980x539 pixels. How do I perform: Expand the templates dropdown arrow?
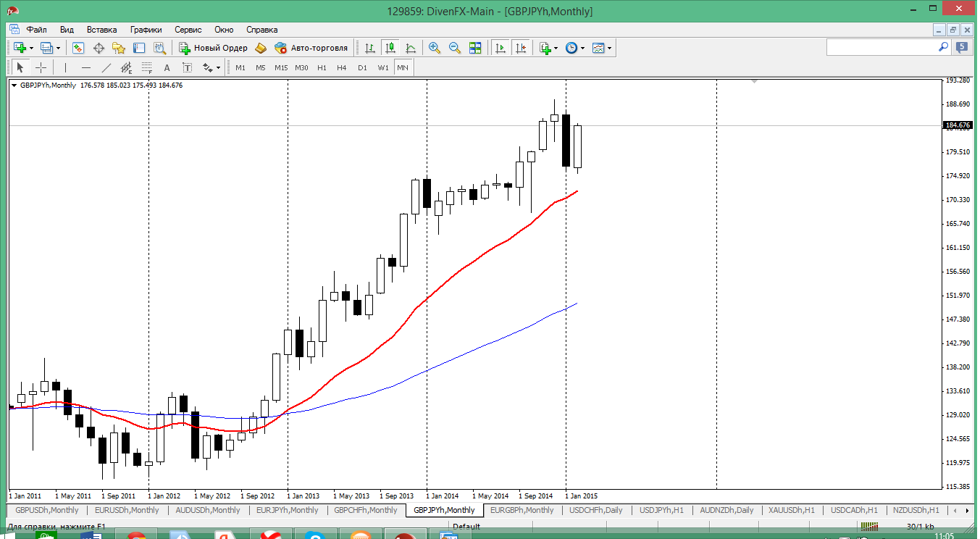pyautogui.click(x=609, y=48)
